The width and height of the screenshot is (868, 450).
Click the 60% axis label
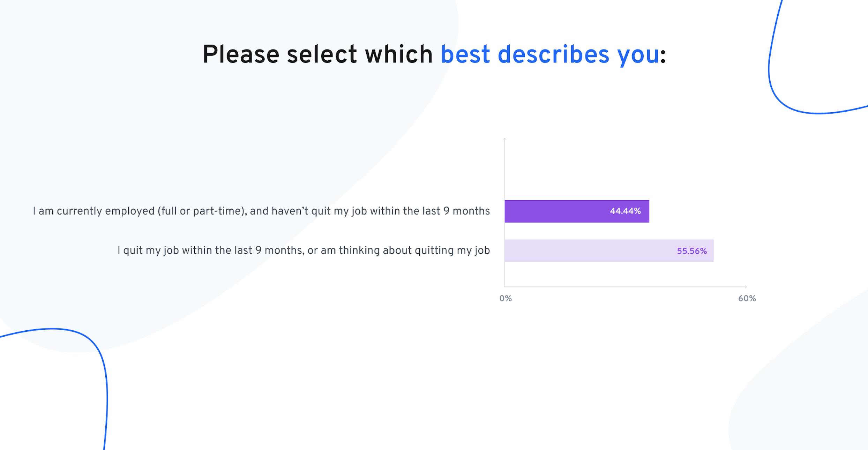[x=747, y=299]
